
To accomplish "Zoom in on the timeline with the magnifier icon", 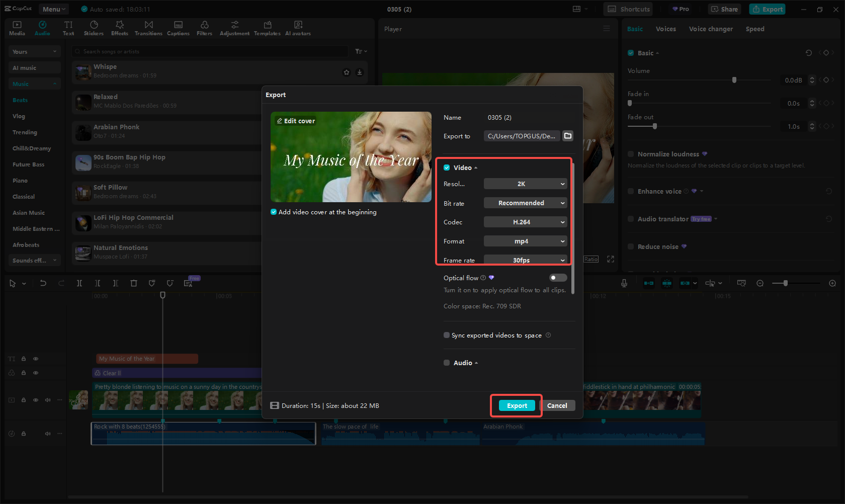I will [832, 283].
